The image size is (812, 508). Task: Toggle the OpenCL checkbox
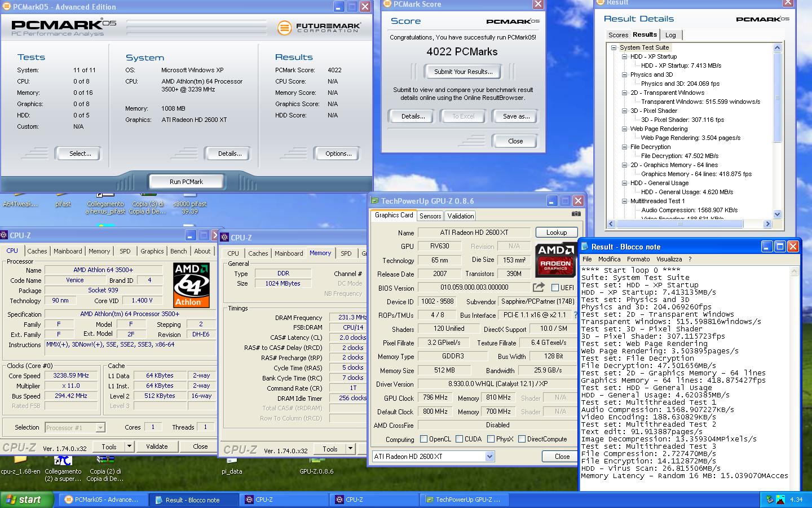click(x=423, y=439)
